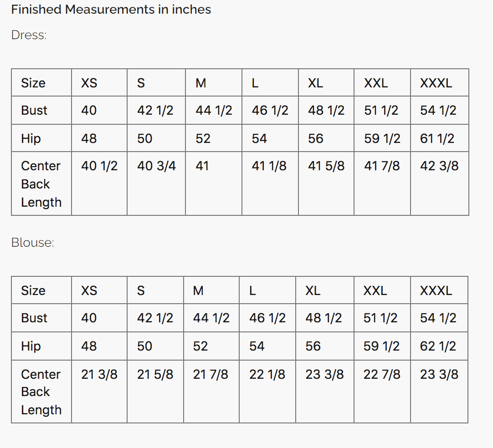The height and width of the screenshot is (448, 493).
Task: Select the XS column header in Dress table
Action: (89, 83)
